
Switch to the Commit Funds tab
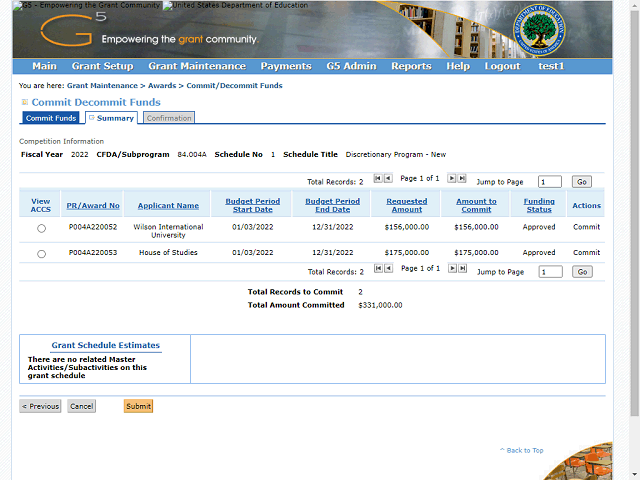(x=51, y=118)
